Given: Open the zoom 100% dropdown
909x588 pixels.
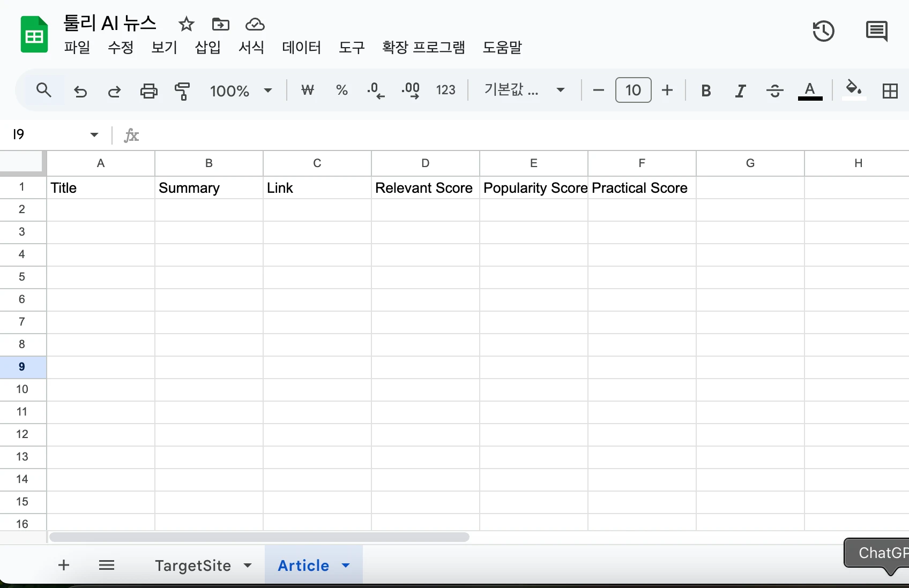Looking at the screenshot, I should point(241,91).
